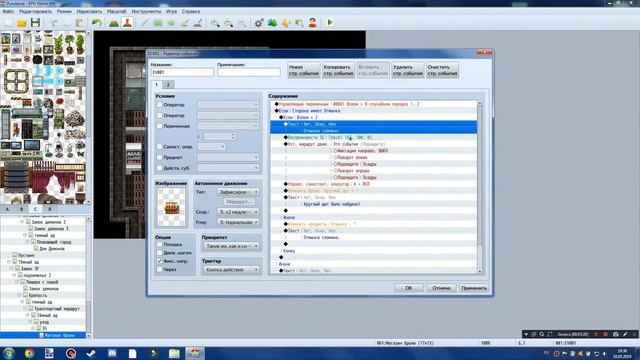Open the Игра menu

tap(171, 11)
